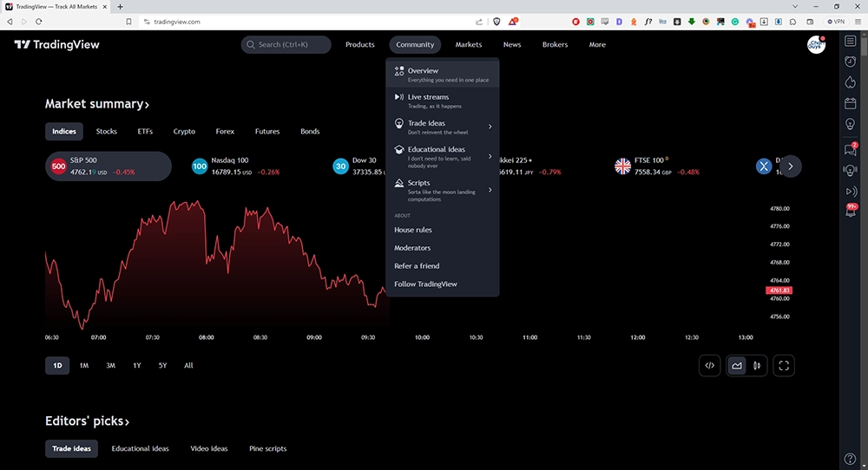
Task: Open the help center question mark icon
Action: [851, 459]
